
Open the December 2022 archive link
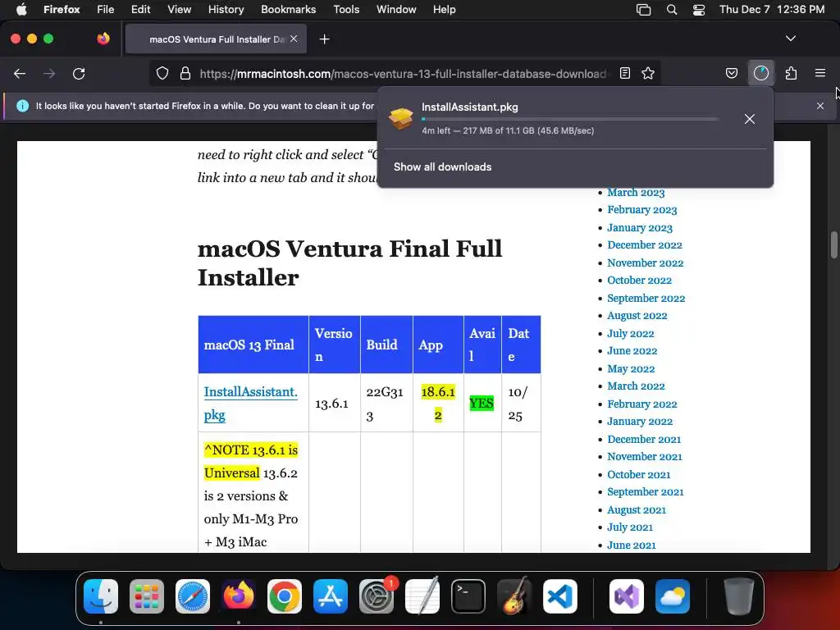click(x=645, y=244)
